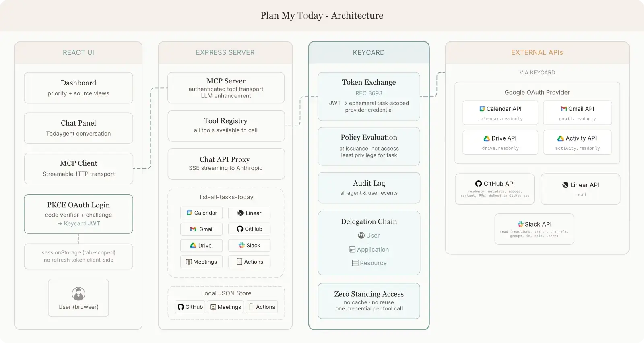The image size is (644, 343).
Task: Click the Linear logo in the Linear API card
Action: click(x=566, y=185)
